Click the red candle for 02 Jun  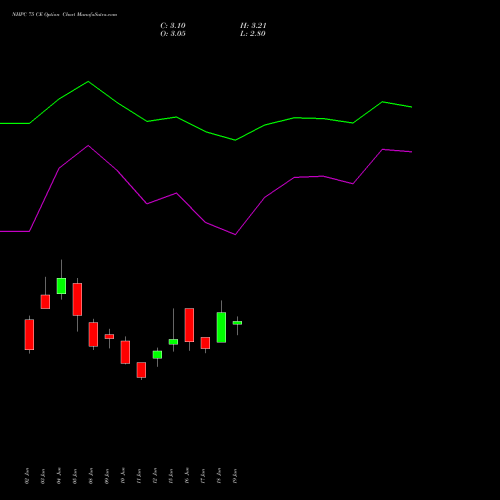coord(29,335)
